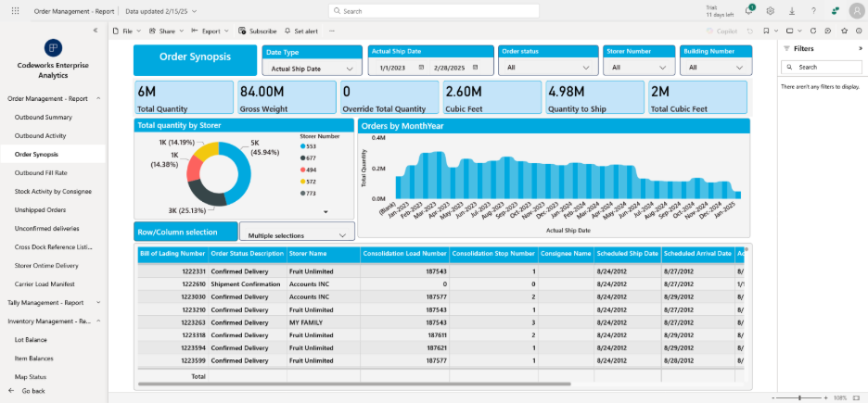The width and height of the screenshot is (868, 403).
Task: Click the reset to default undo icon
Action: tap(750, 31)
